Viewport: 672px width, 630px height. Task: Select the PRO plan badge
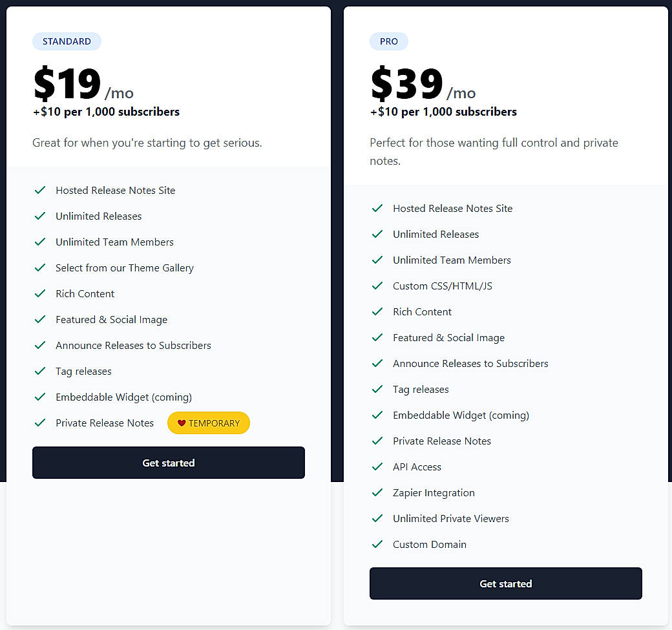click(388, 41)
